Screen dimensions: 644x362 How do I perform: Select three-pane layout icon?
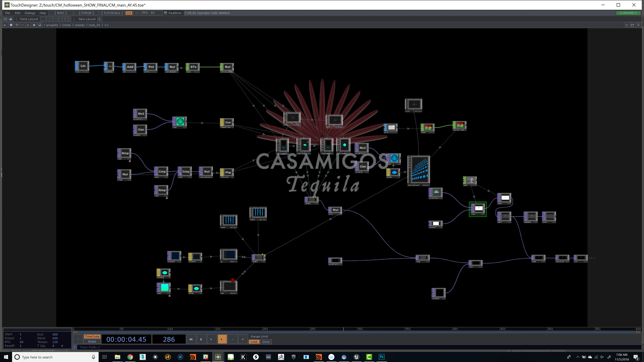62,19
